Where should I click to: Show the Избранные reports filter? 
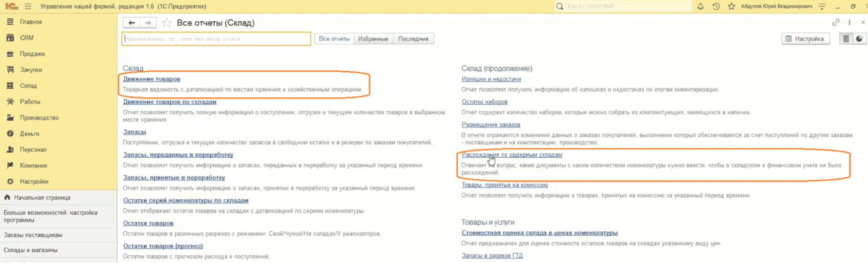tap(373, 39)
